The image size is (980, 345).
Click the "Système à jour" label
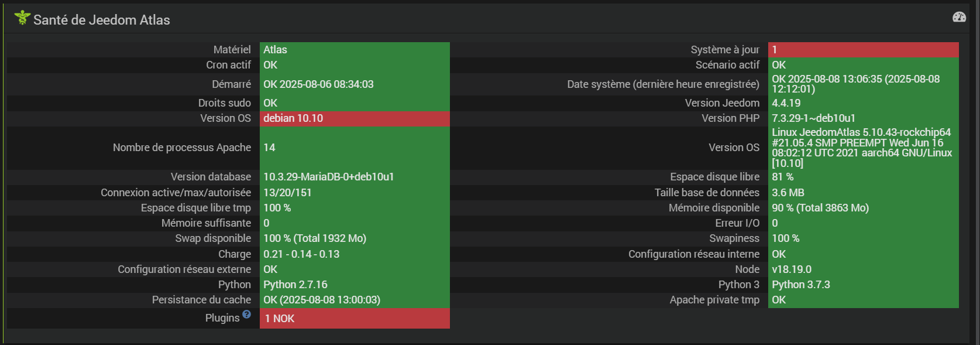coord(725,50)
